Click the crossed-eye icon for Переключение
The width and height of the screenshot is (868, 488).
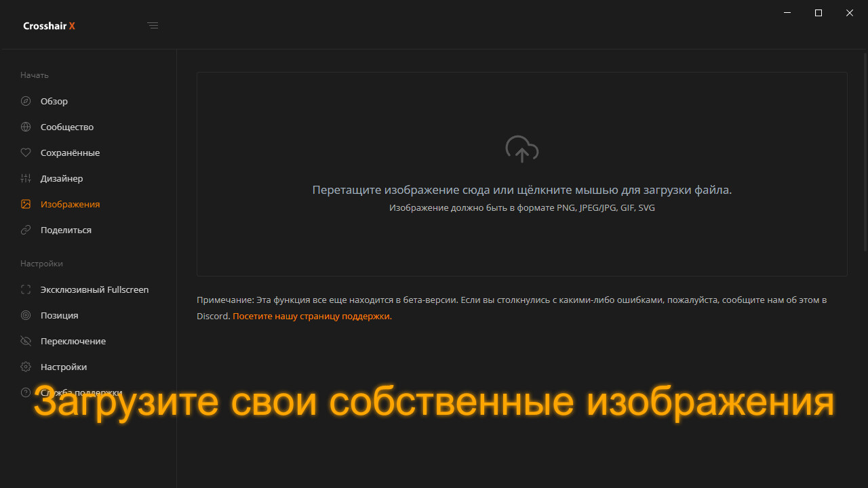click(26, 341)
